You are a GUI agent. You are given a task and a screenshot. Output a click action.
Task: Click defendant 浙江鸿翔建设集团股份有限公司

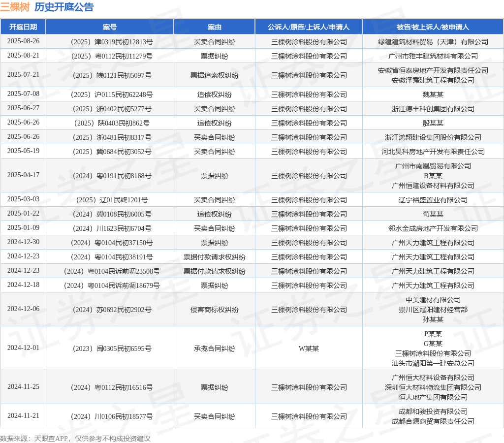(433, 137)
